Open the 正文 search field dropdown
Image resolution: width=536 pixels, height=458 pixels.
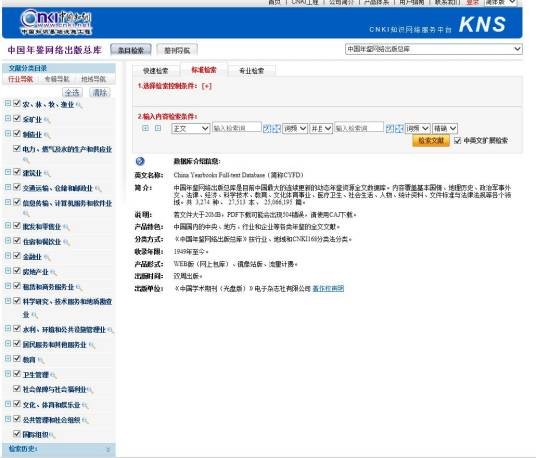coord(191,129)
